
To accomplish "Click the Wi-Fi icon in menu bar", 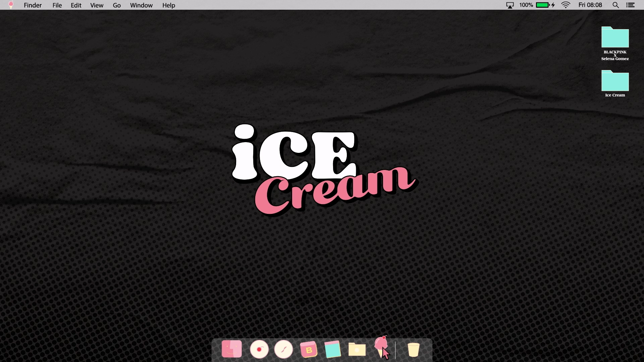I will pos(566,5).
